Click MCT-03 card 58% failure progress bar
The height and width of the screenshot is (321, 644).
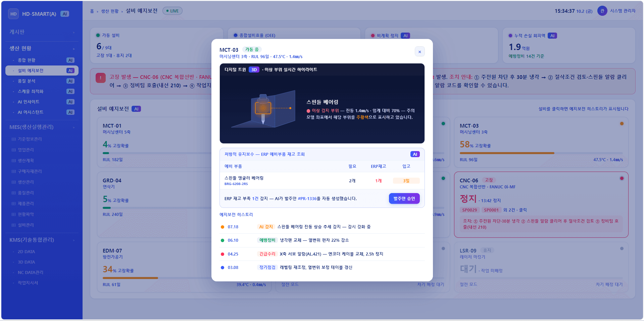(541, 153)
